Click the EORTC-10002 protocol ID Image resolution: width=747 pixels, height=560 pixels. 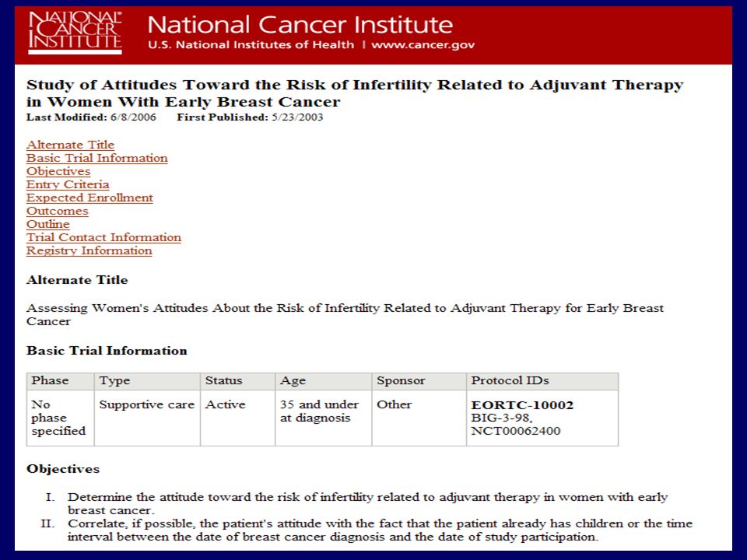(x=522, y=405)
